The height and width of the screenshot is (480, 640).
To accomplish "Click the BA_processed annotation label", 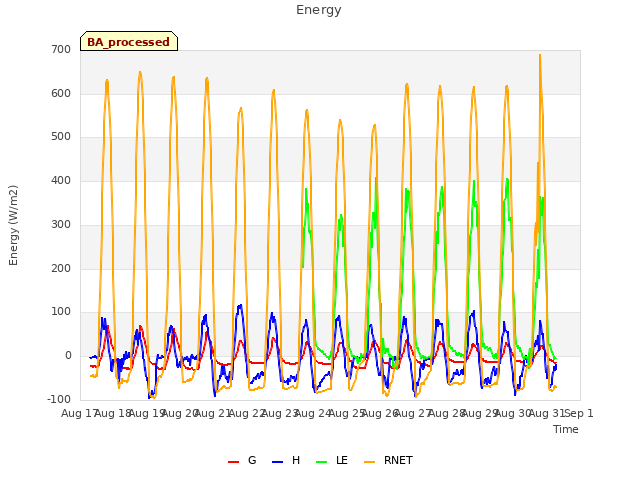I will 129,42.
